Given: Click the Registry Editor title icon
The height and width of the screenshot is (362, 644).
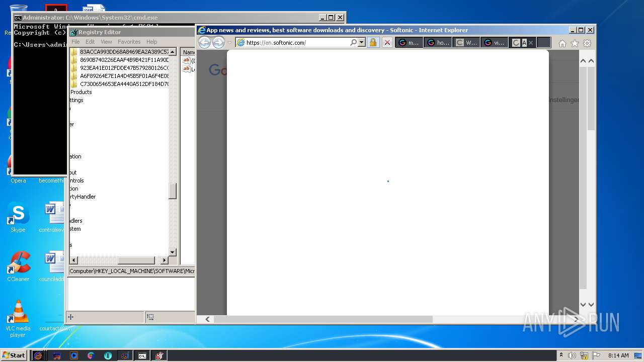Looking at the screenshot, I should (73, 32).
